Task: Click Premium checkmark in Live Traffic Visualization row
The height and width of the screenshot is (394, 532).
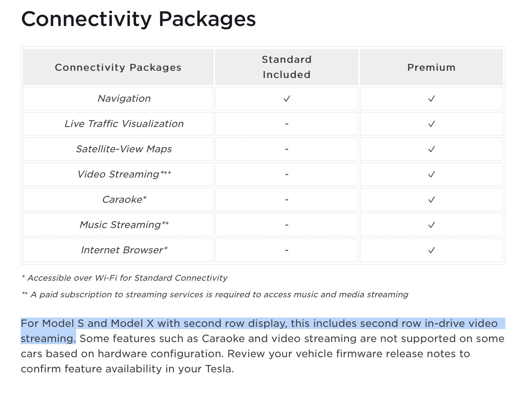Action: [x=431, y=124]
